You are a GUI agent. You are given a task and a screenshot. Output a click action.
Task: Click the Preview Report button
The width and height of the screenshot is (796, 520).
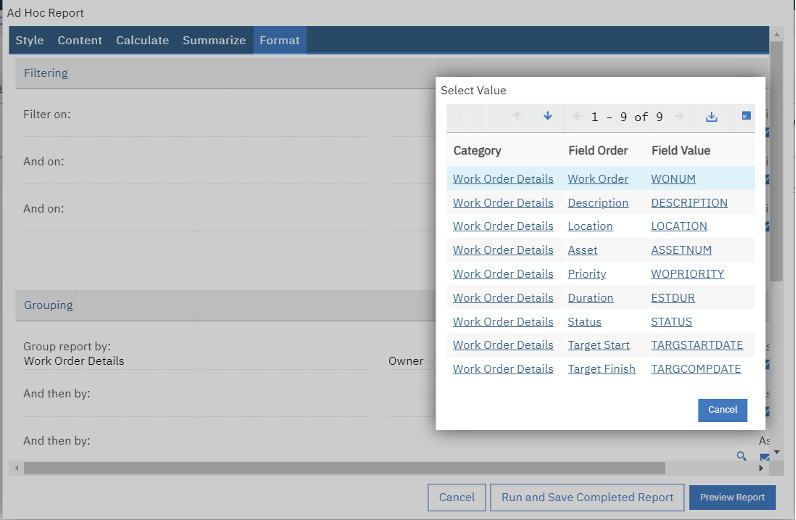tap(732, 497)
